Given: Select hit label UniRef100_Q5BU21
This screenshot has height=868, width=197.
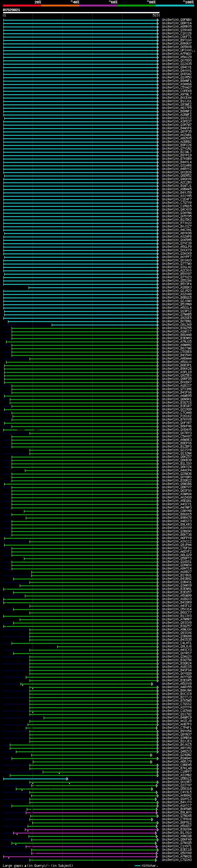Looking at the screenshot, I should (177, 779).
